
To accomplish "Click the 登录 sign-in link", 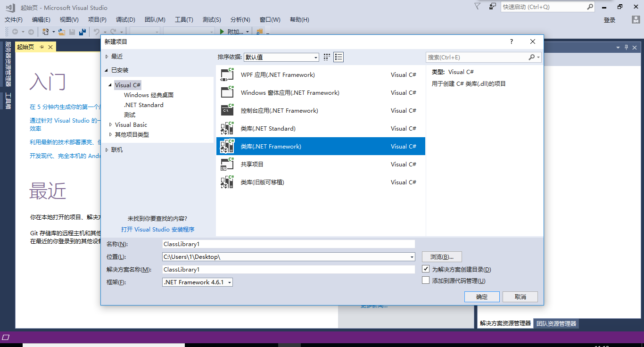I will (x=610, y=20).
